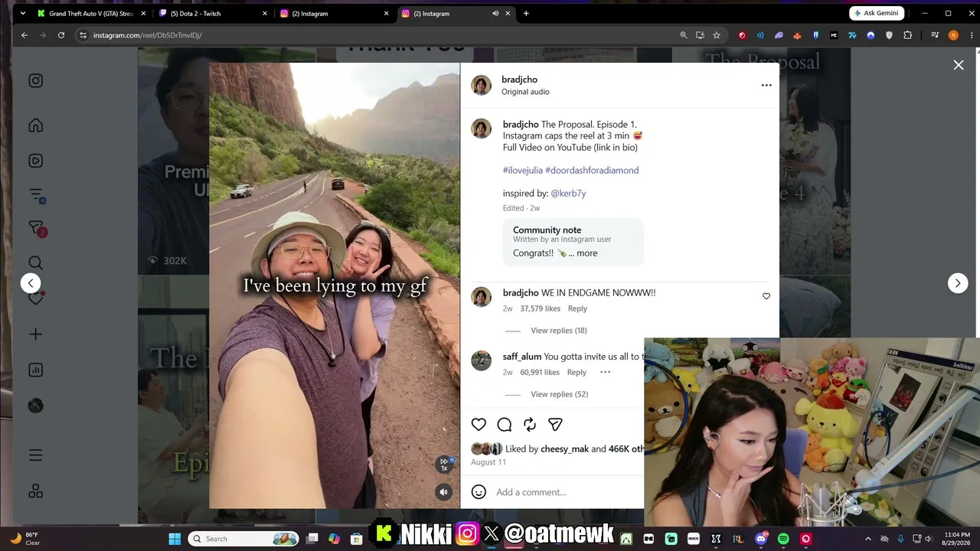Open the comment bubble icon under the reel
The height and width of the screenshot is (551, 980).
tap(504, 425)
